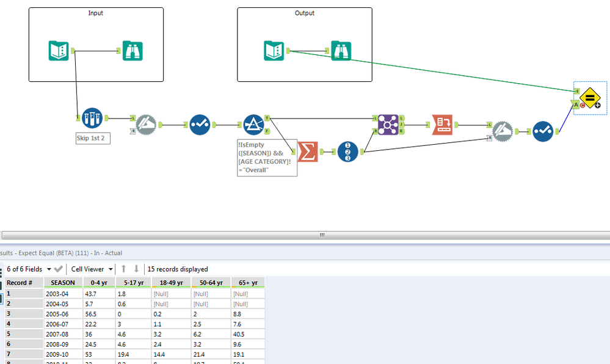
Task: Click the 2008-09 season cell
Action: (x=63, y=344)
